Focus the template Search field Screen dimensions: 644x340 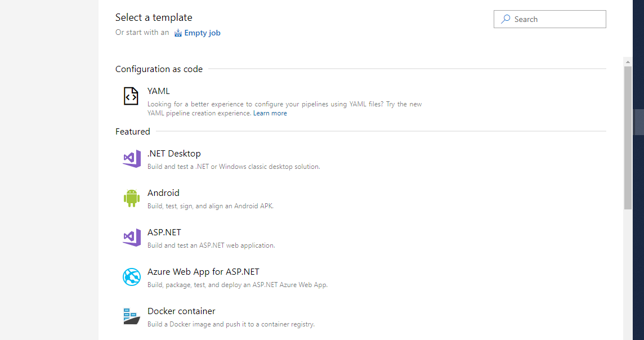click(549, 19)
